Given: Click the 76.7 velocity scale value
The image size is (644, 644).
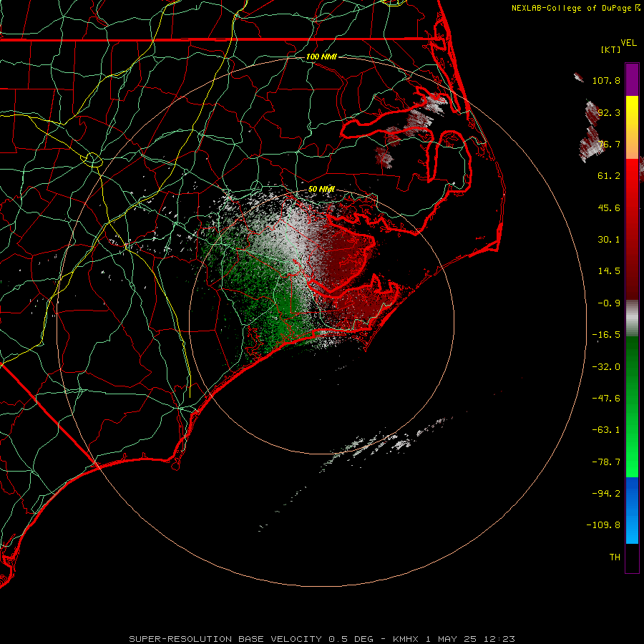Looking at the screenshot, I should (609, 144).
